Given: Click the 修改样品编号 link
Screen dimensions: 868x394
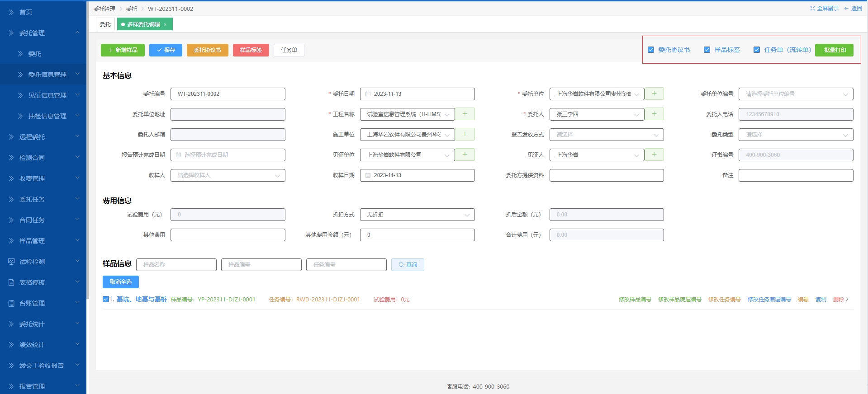Looking at the screenshot, I should [635, 300].
